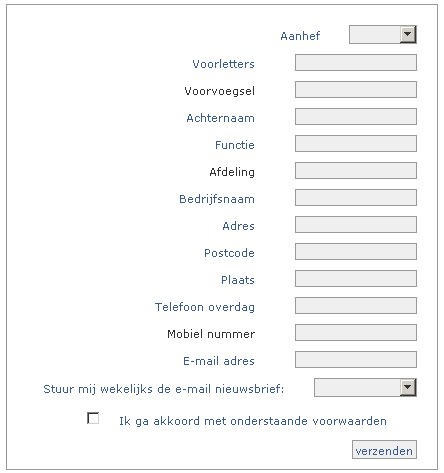Open the Aanhef dropdown arrow

[x=408, y=34]
